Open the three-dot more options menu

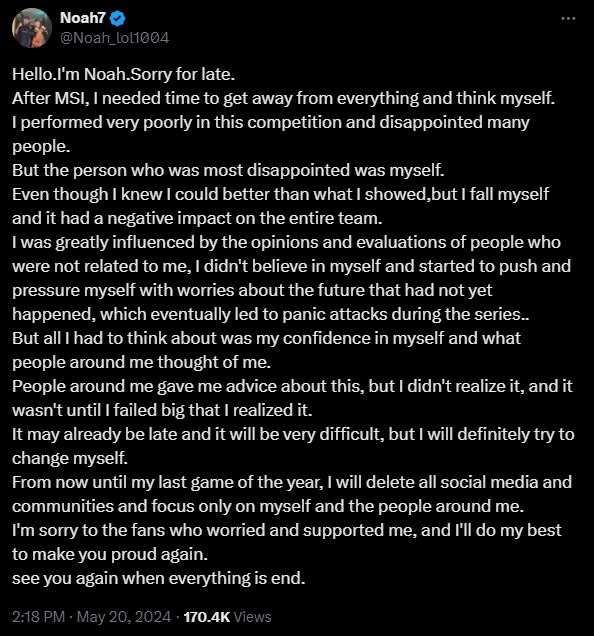tap(568, 18)
